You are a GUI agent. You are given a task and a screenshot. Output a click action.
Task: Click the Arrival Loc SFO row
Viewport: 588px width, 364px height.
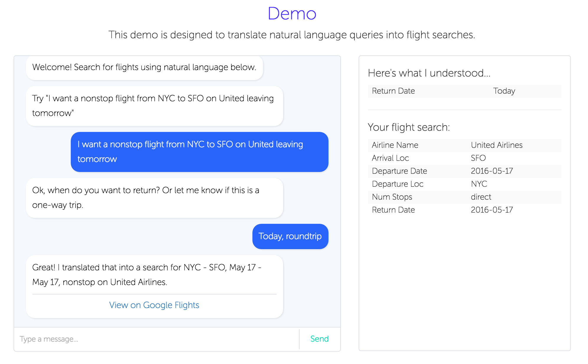(464, 158)
